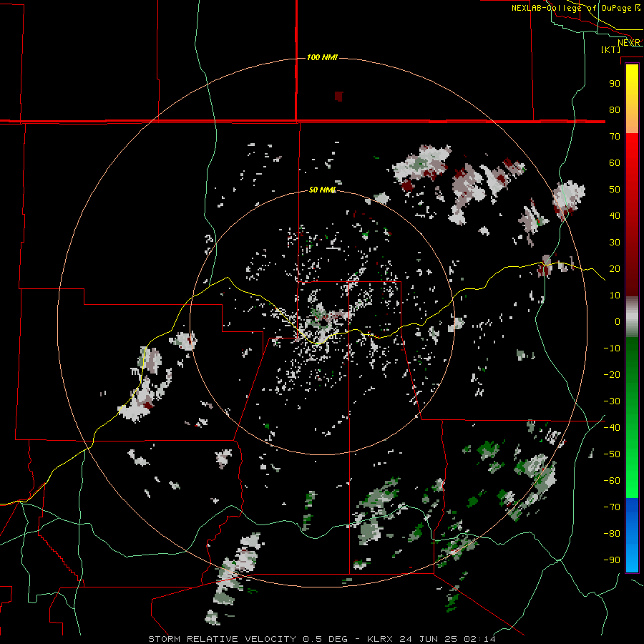The width and height of the screenshot is (644, 644).
Task: Select the "STORM RELATIVE VELOCITY" caption text
Action: [223, 639]
